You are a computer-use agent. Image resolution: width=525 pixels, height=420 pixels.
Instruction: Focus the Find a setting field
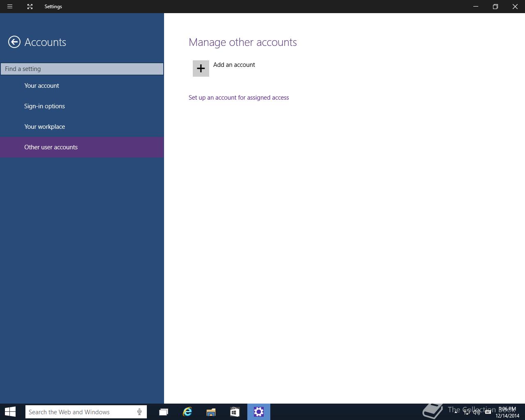[x=82, y=69]
